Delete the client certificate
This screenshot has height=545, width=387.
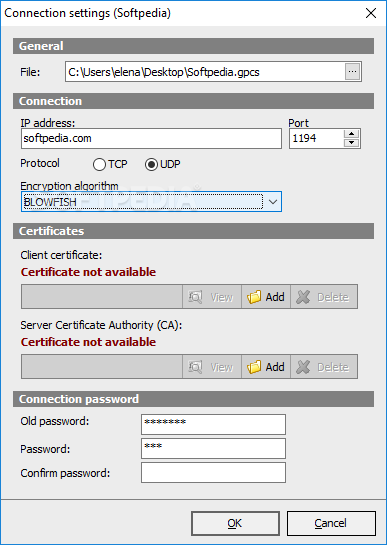(324, 297)
